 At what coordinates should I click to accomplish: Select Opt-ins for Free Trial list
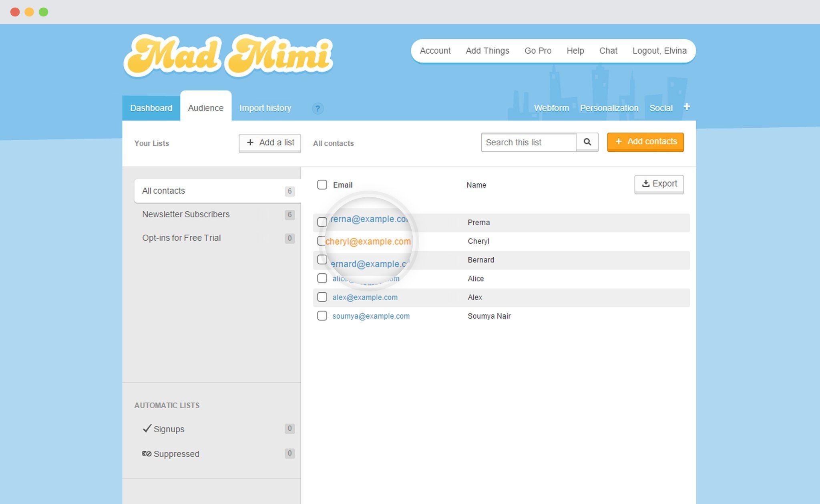click(x=217, y=238)
